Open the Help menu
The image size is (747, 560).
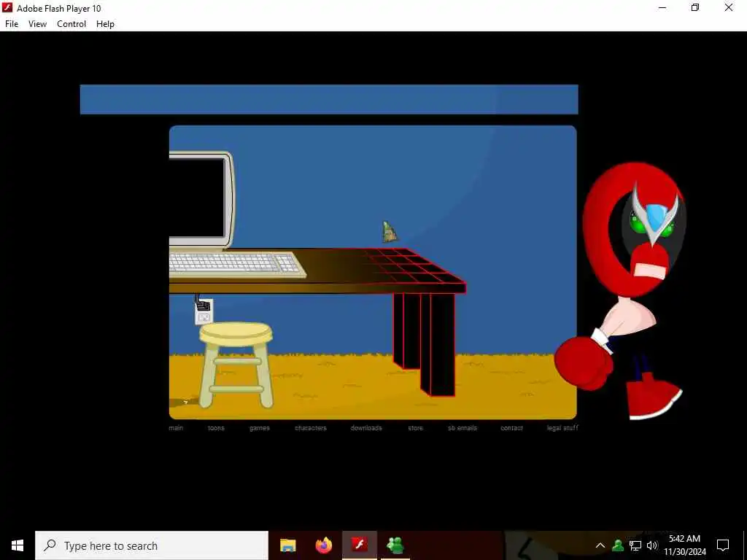click(105, 24)
